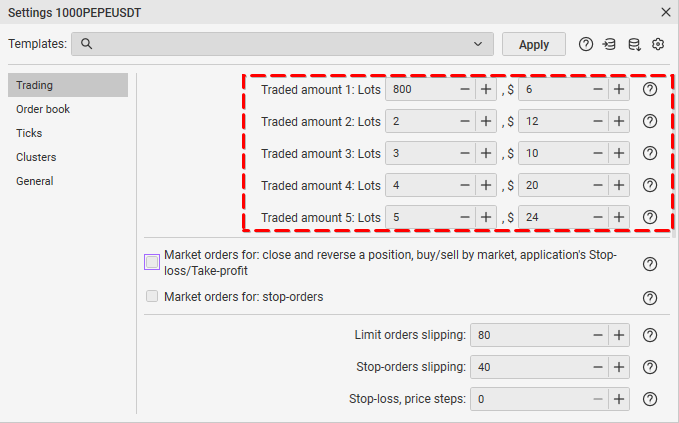Increase Traded amount 4 lots value
The height and width of the screenshot is (423, 679).
point(486,185)
